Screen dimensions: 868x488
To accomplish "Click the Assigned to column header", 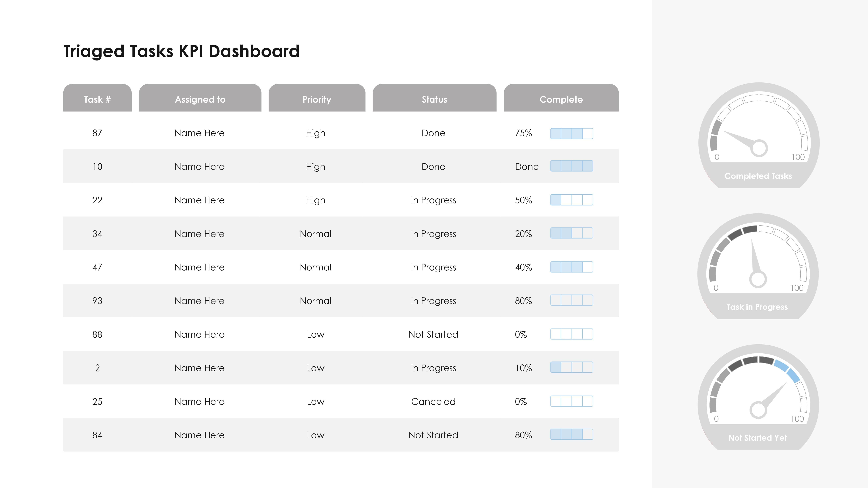I will point(200,98).
